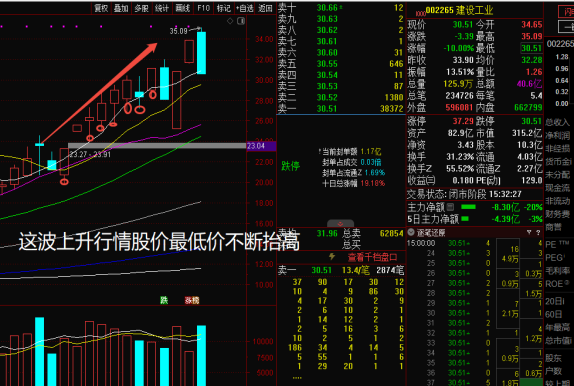The height and width of the screenshot is (386, 574).
Task: Click the 卖二 volume 1380
Action: click(x=394, y=97)
